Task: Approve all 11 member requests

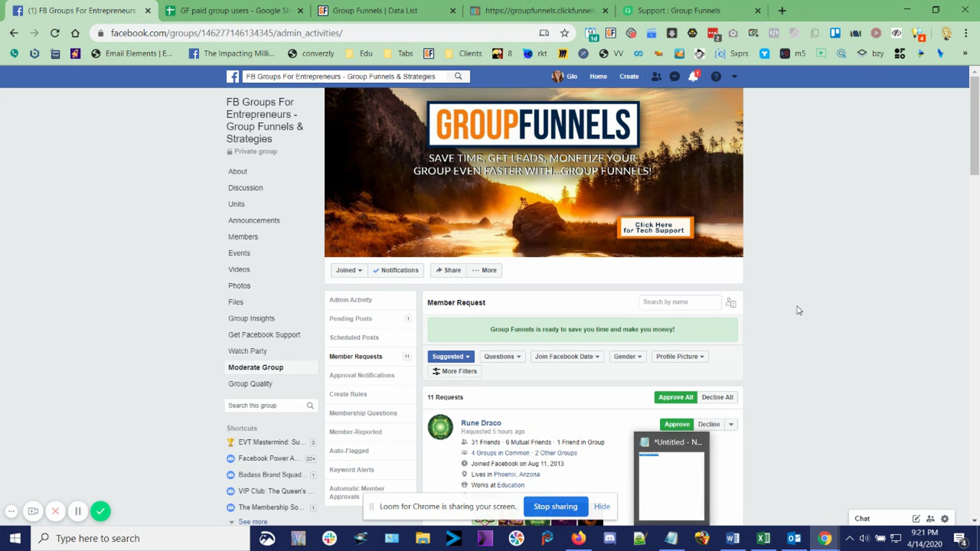Action: 675,397
